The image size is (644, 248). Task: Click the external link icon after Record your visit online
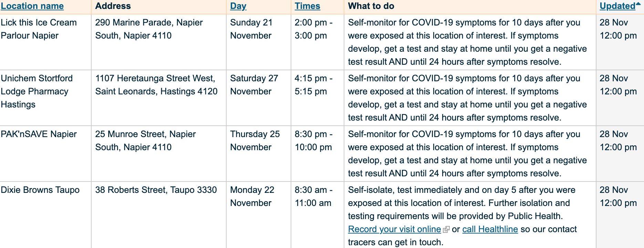coord(446,229)
